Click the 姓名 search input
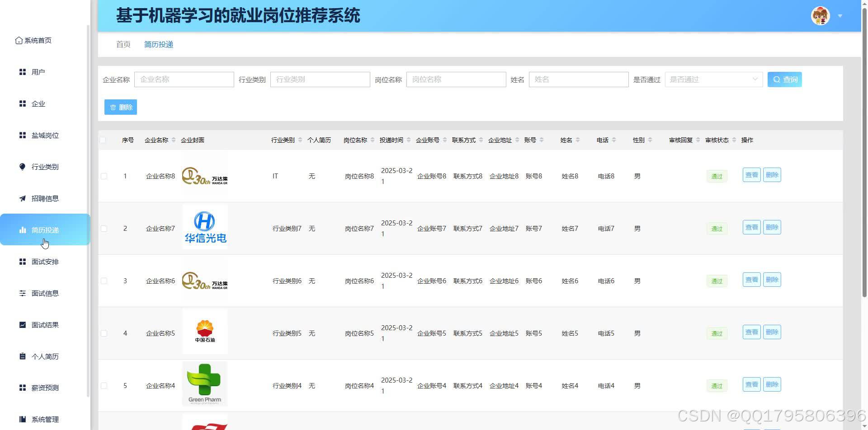 coord(579,79)
